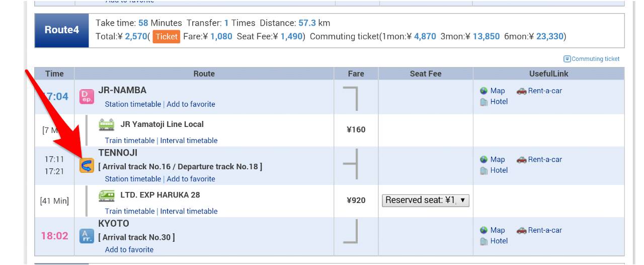644x265 pixels.
Task: Click the departure icon beside JR-NAMBA
Action: [87, 96]
